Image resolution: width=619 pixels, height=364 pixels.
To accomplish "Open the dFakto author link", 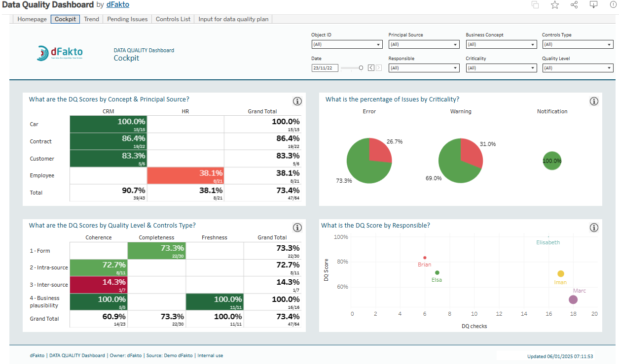I will pyautogui.click(x=118, y=4).
